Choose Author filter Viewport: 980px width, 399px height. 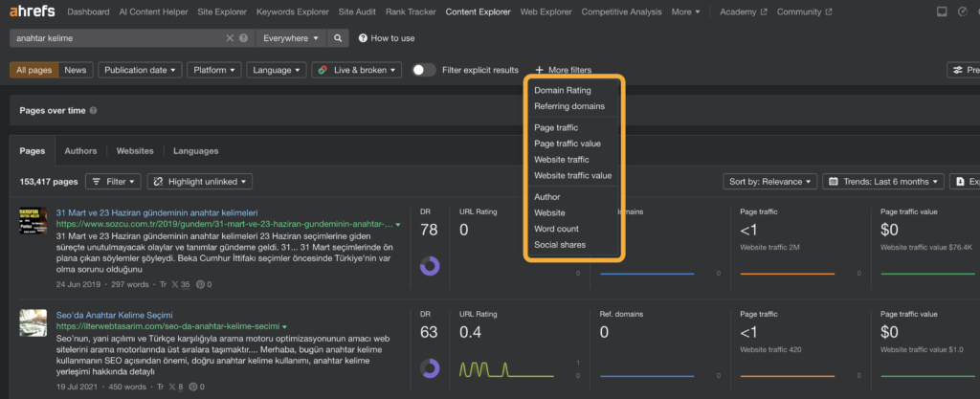pos(546,197)
